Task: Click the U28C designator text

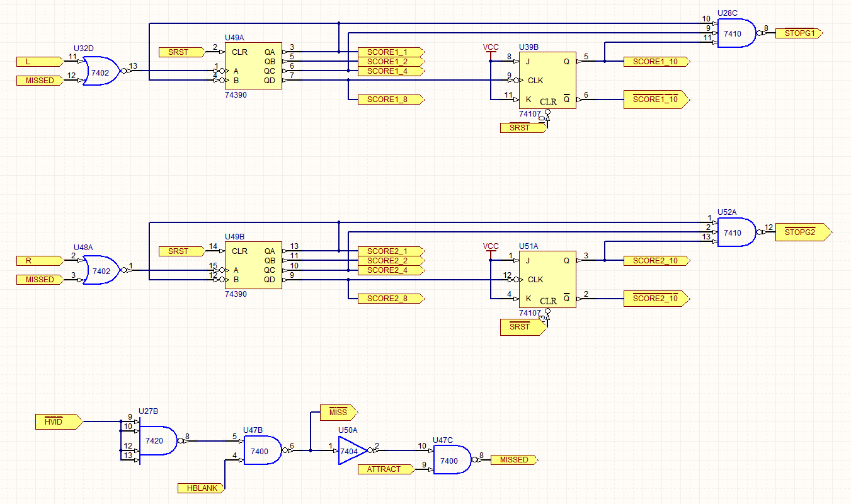Action: 728,14
